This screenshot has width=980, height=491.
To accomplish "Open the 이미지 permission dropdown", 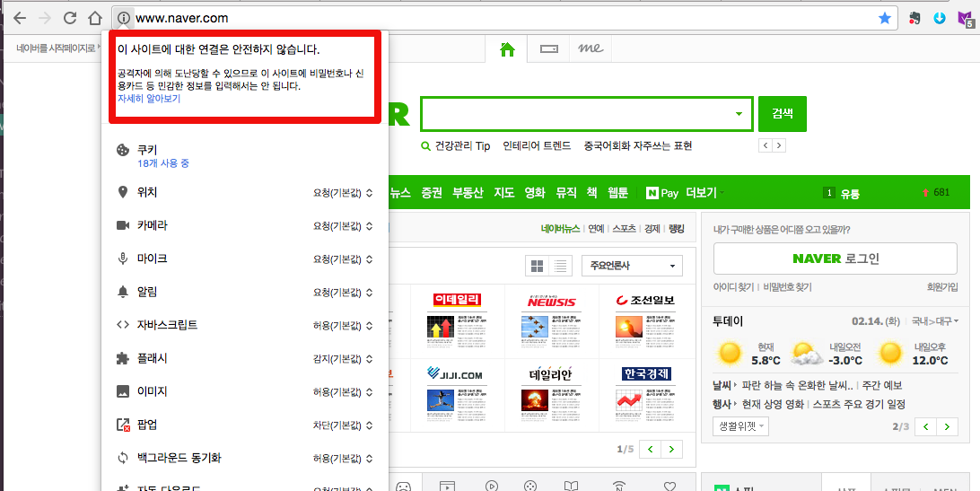I will [x=343, y=392].
